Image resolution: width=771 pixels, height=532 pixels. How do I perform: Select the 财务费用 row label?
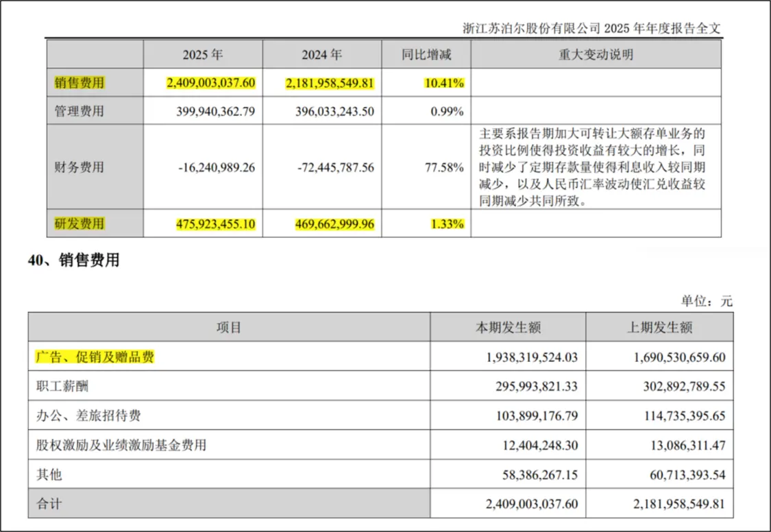tap(79, 167)
